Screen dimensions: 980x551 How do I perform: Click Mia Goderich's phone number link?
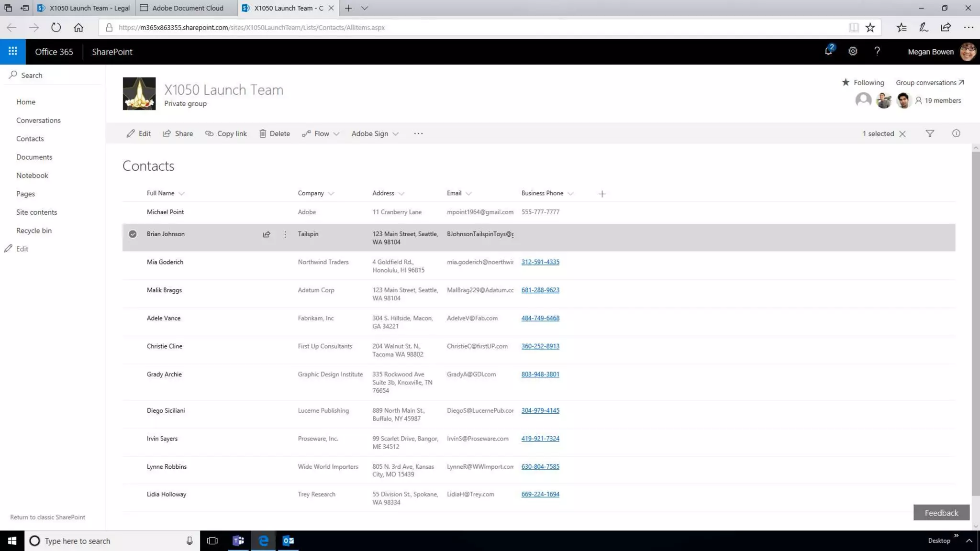[x=540, y=262]
